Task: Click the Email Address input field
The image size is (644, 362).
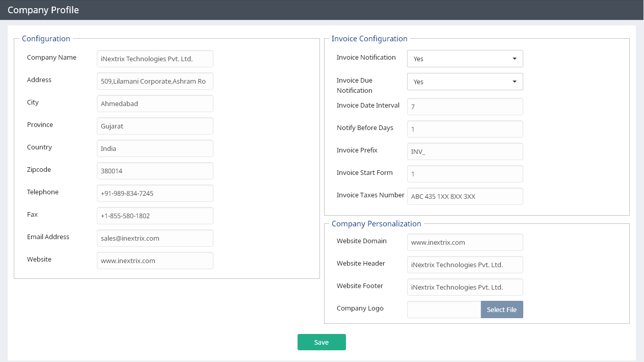Action: (x=155, y=238)
